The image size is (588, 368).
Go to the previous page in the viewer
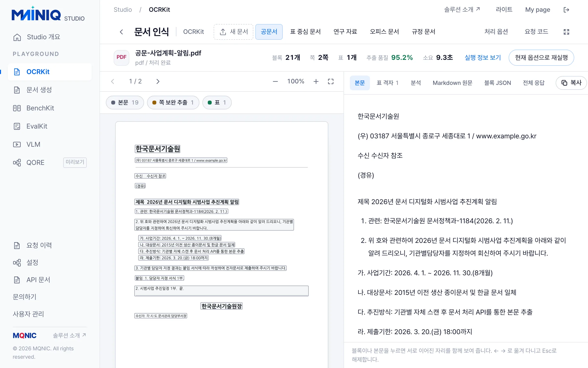click(x=113, y=81)
